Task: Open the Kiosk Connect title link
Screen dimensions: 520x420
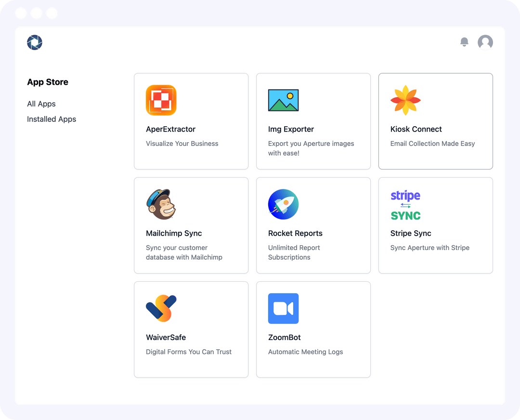Action: point(416,129)
